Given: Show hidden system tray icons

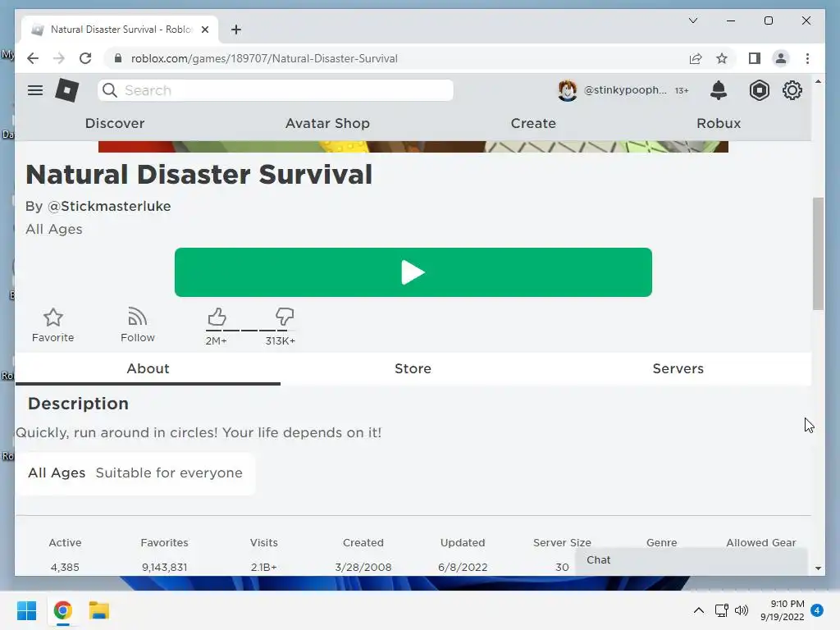Looking at the screenshot, I should click(699, 610).
